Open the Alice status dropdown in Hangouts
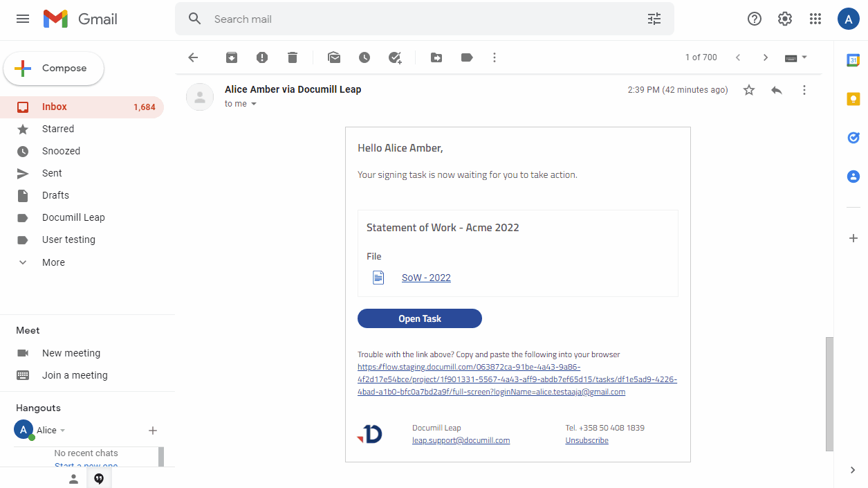 coord(62,430)
